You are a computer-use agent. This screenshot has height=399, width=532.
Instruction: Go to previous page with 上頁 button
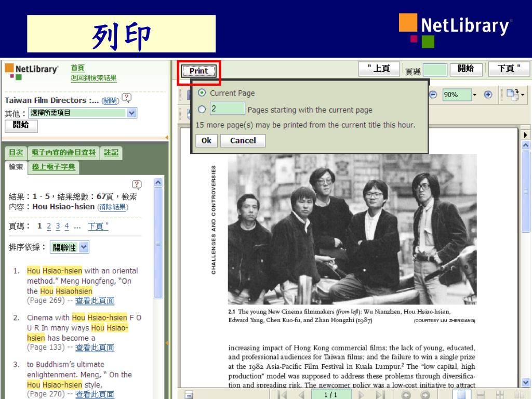point(379,69)
